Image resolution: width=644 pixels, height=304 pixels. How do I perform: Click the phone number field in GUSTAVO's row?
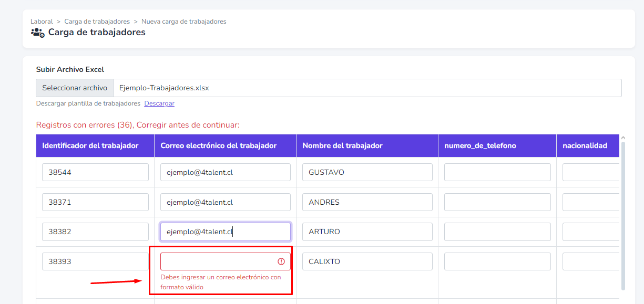coord(497,172)
